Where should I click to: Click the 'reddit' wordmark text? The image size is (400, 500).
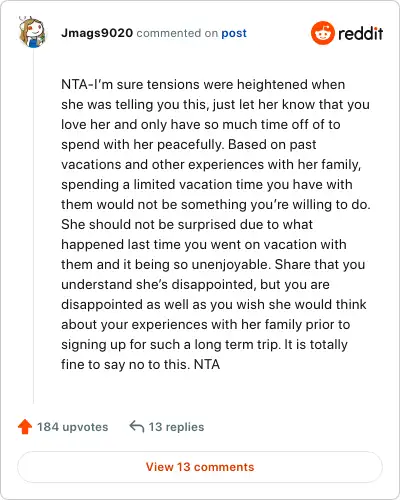point(360,33)
